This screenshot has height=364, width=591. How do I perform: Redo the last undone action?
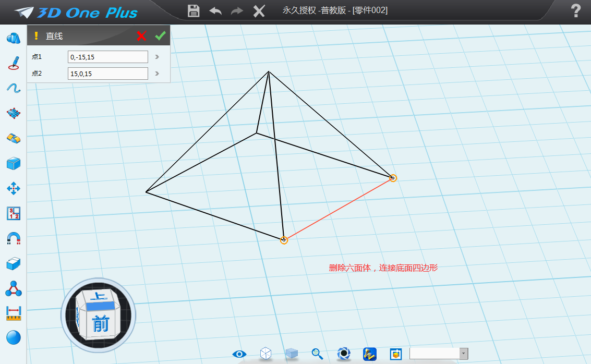(x=237, y=11)
